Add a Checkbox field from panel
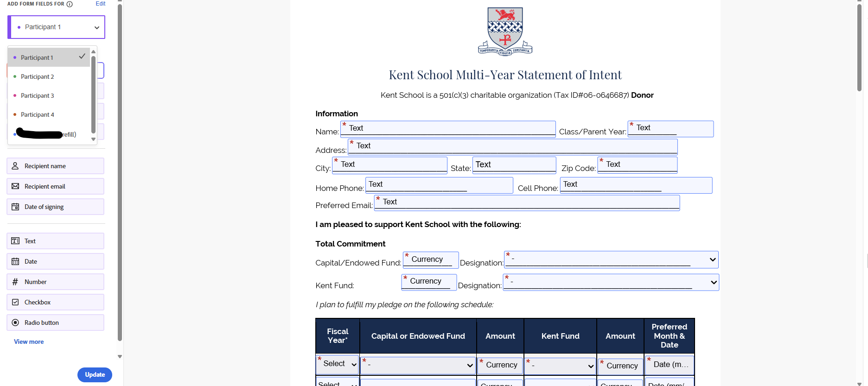Screen dimensions: 868x386 (x=56, y=302)
